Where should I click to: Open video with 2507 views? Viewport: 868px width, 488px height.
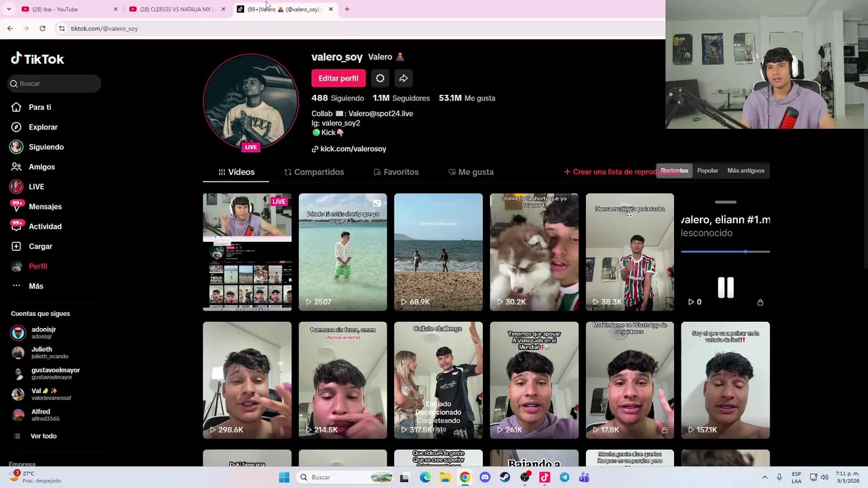[342, 252]
